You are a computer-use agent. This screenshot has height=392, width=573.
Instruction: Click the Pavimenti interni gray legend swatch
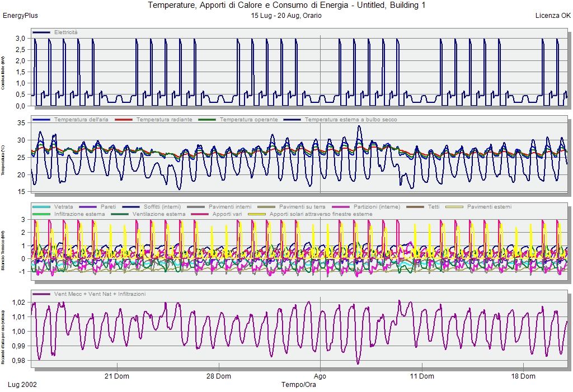(195, 207)
